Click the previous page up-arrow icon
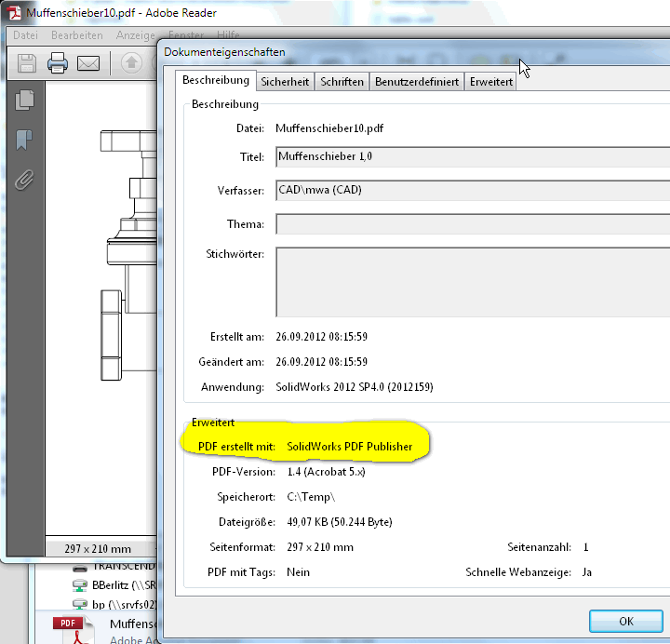The image size is (670, 644). click(x=131, y=63)
